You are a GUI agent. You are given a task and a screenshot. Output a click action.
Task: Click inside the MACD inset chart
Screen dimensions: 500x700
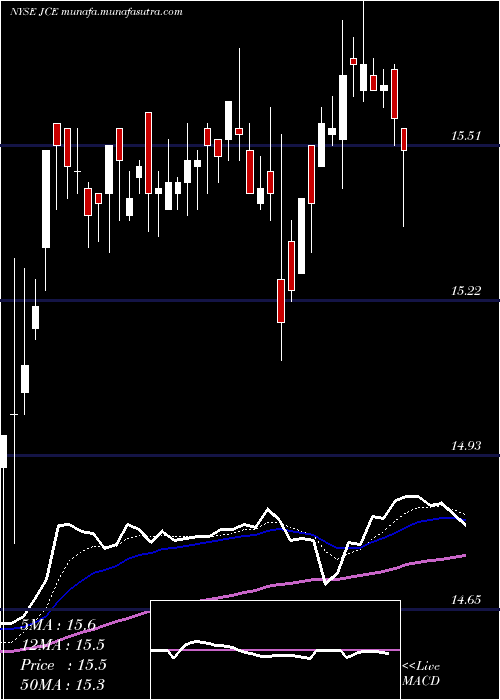coord(275,650)
